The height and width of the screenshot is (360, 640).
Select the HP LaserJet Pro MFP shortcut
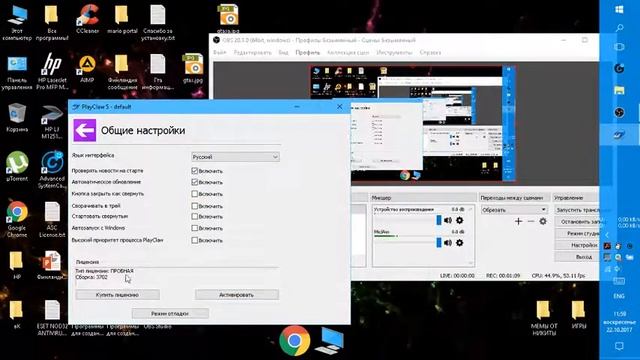52,73
